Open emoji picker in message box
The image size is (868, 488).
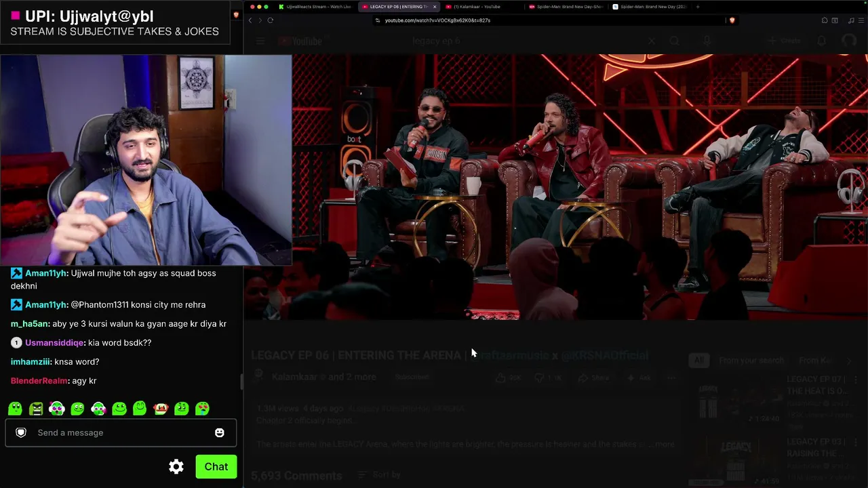pyautogui.click(x=220, y=432)
